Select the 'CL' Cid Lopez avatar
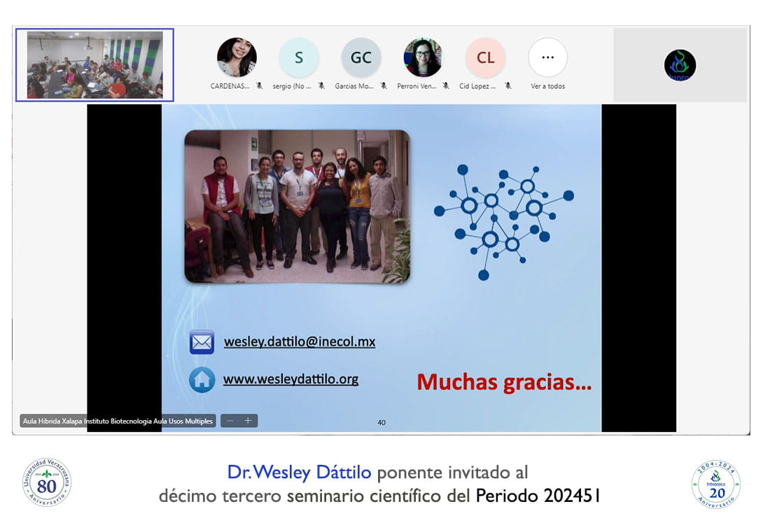The width and height of the screenshot is (763, 532). coord(485,57)
